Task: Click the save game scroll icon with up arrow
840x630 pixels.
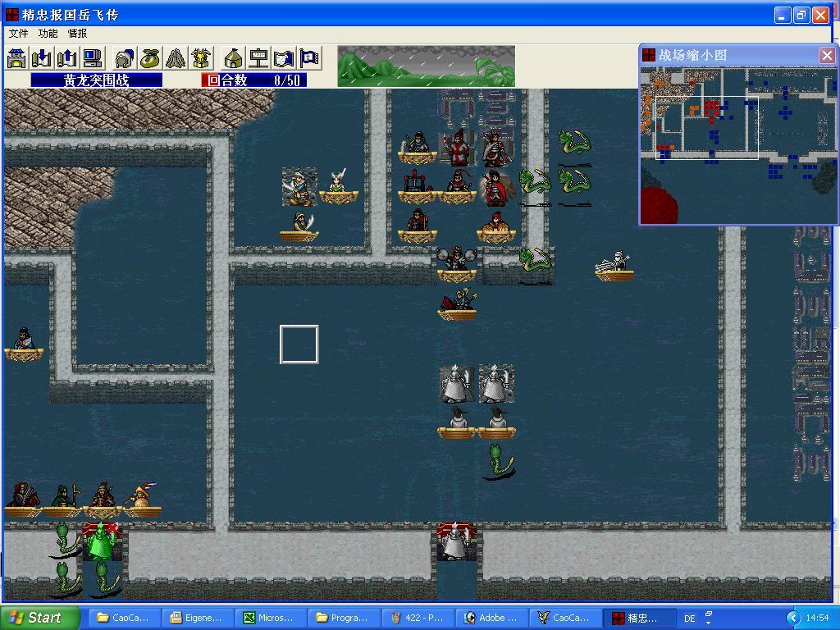Action: [67, 58]
